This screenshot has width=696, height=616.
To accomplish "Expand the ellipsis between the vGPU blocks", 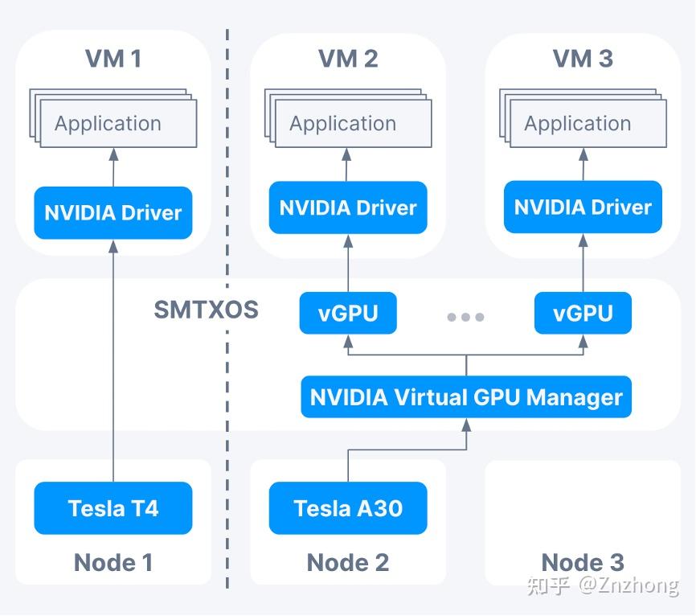I will [x=465, y=317].
